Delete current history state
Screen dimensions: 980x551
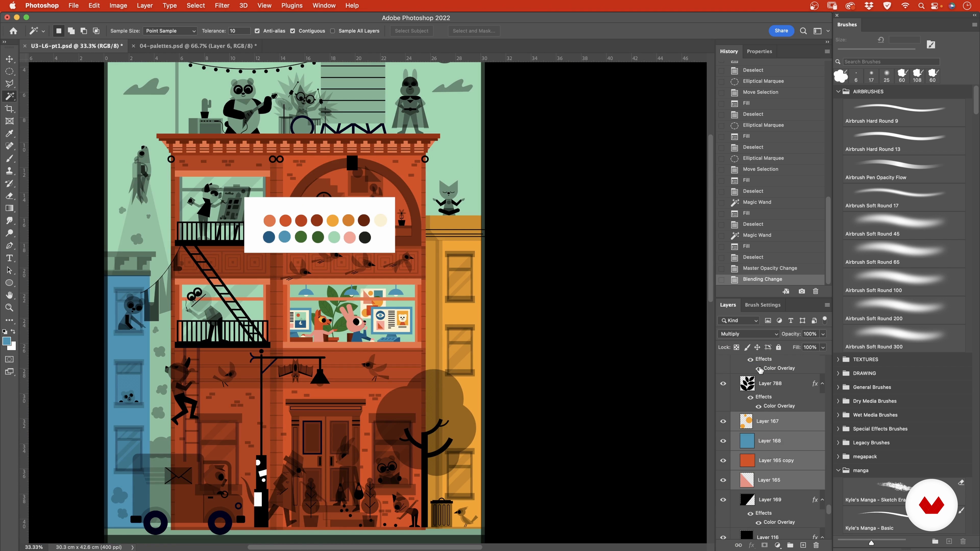point(815,291)
